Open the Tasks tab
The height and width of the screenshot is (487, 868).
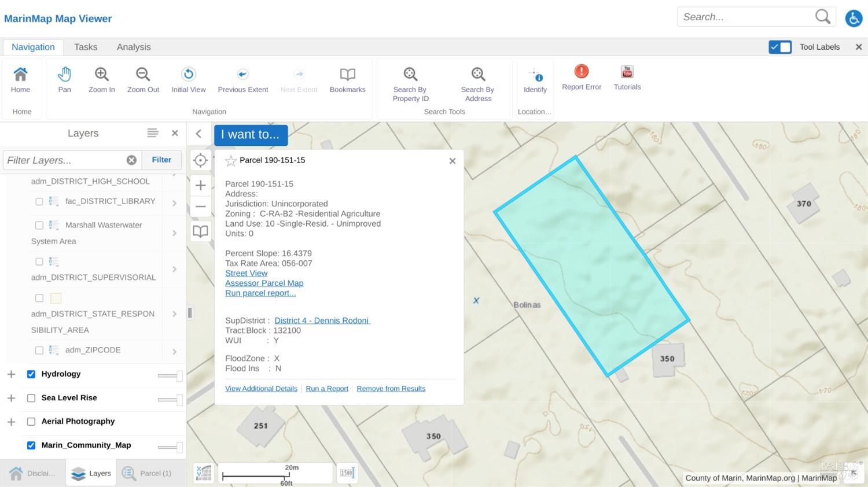[86, 47]
